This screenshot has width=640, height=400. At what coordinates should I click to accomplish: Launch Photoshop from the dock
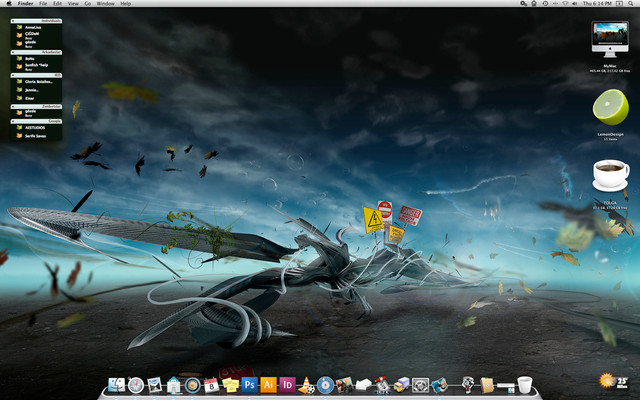pyautogui.click(x=249, y=385)
